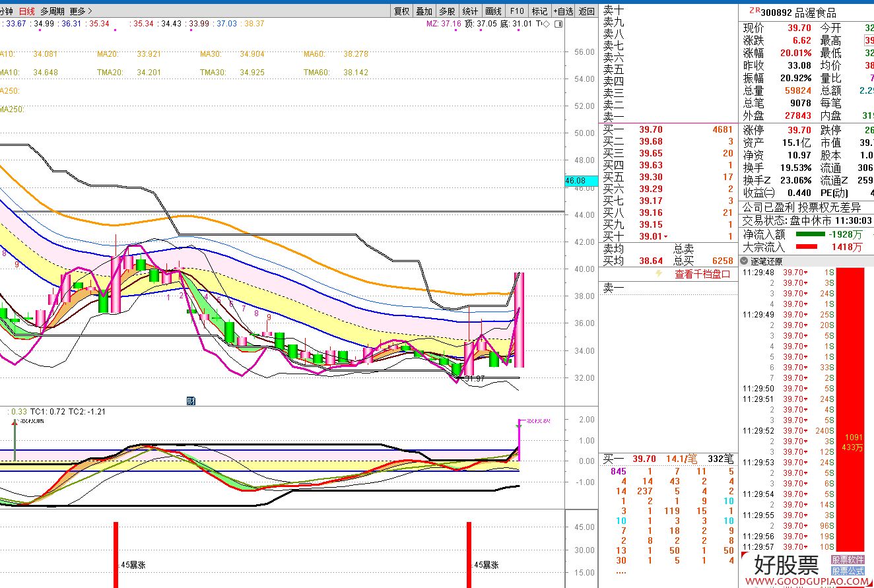The width and height of the screenshot is (874, 588).
Task: Click the 复权 toolbar button
Action: pos(401,11)
